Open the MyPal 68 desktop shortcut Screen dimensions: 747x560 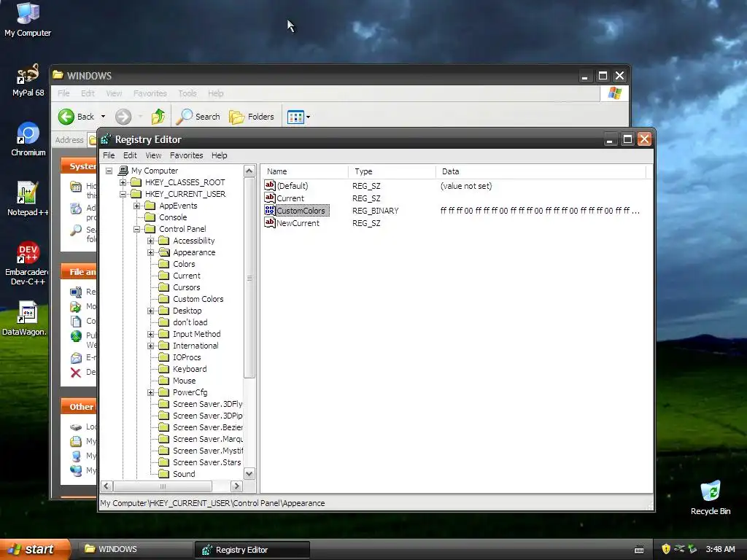pyautogui.click(x=28, y=80)
